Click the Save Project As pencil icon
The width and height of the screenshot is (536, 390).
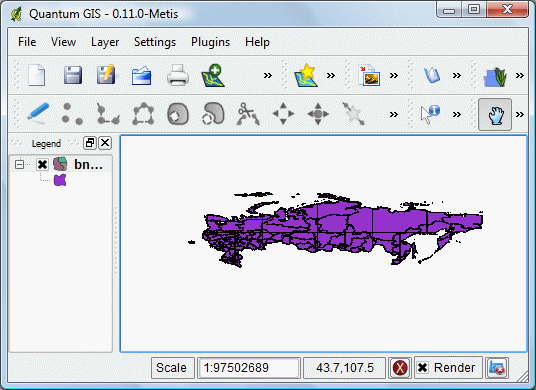106,74
